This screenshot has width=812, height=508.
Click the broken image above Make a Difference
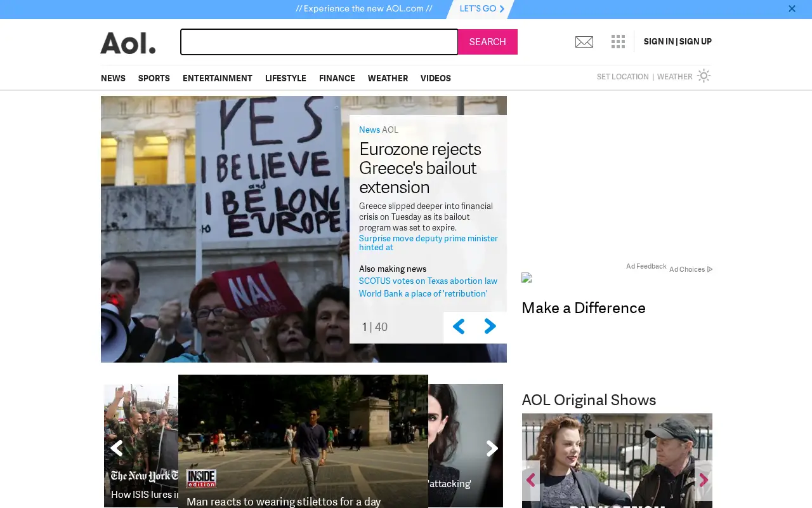527,277
